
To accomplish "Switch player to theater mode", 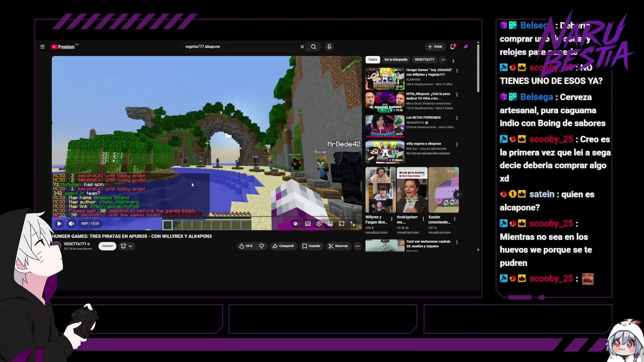I will 330,224.
